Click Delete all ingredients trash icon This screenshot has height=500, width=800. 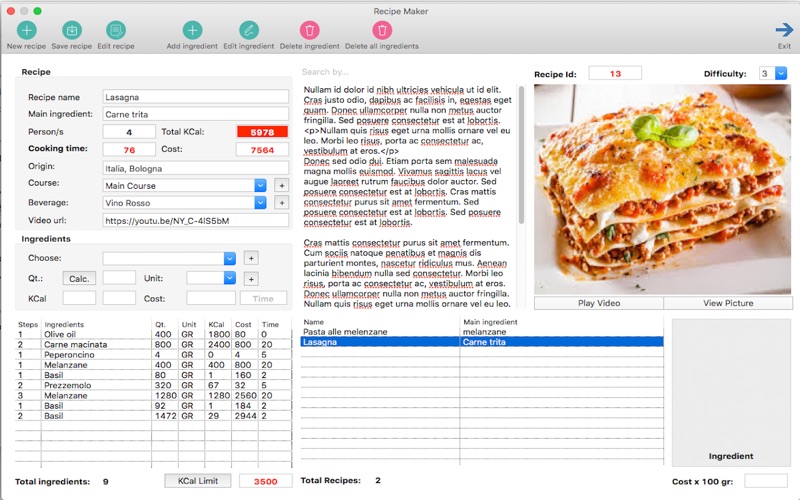tap(382, 31)
